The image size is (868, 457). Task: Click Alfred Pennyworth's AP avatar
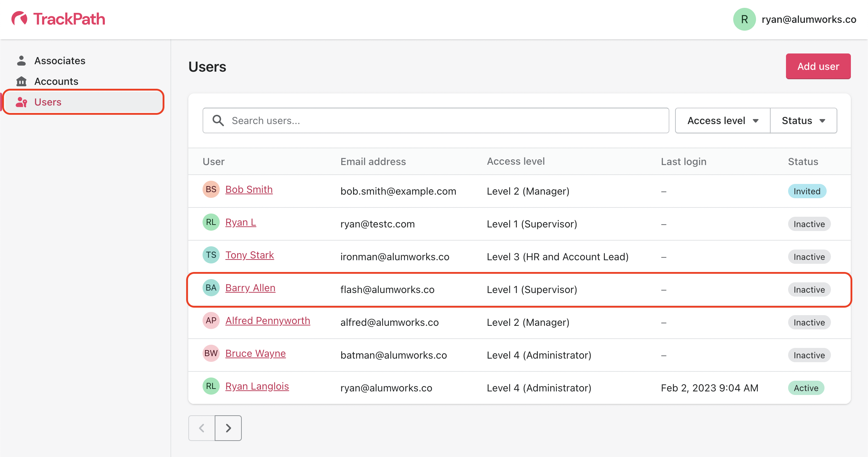point(211,320)
